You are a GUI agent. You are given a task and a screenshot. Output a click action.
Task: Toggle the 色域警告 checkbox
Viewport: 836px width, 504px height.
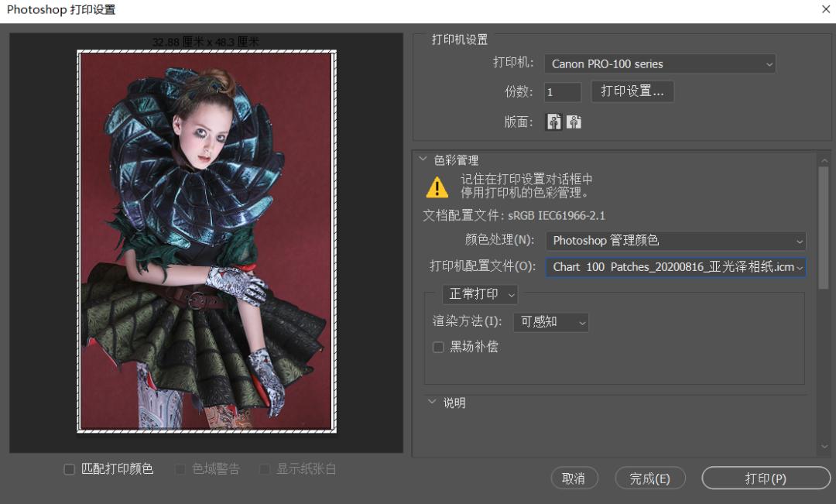click(x=181, y=469)
